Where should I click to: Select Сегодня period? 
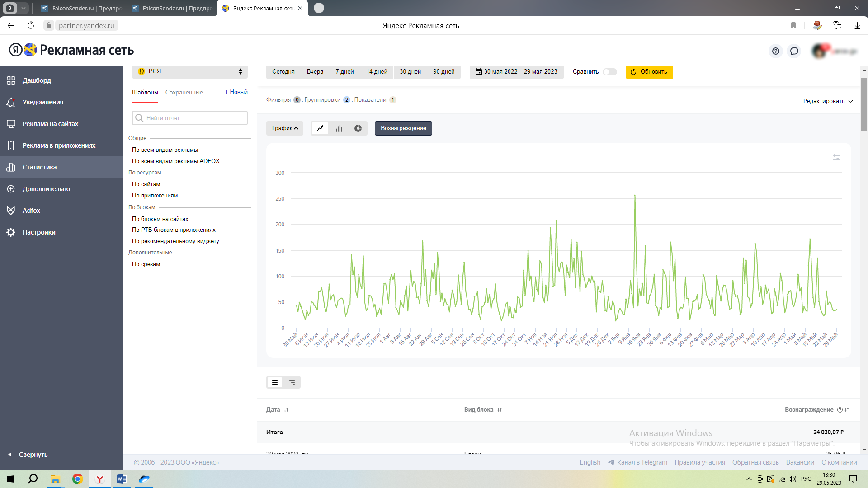pos(283,72)
